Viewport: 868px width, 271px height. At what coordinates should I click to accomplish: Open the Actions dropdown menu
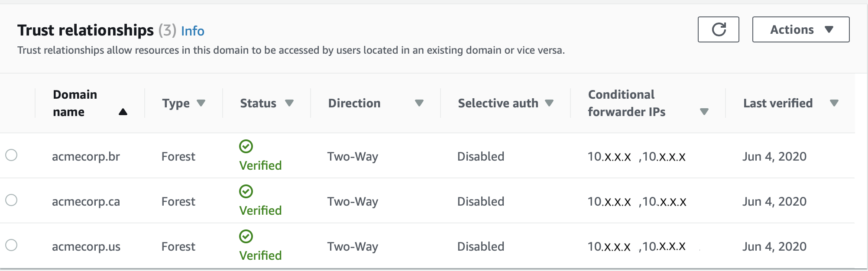pyautogui.click(x=800, y=29)
